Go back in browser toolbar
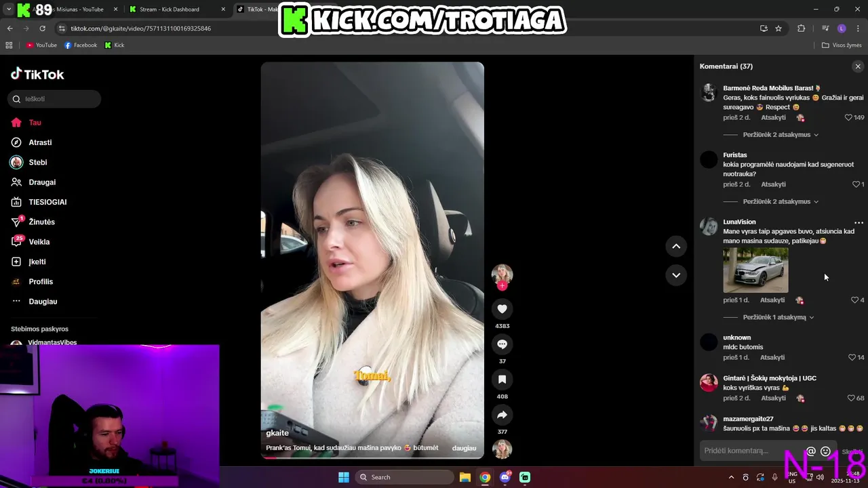The image size is (868, 488). pos(9,28)
